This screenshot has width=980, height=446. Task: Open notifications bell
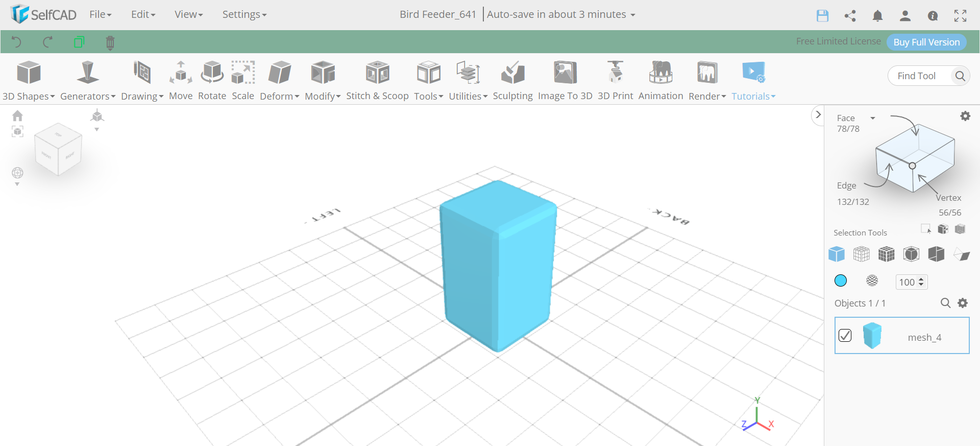tap(877, 16)
